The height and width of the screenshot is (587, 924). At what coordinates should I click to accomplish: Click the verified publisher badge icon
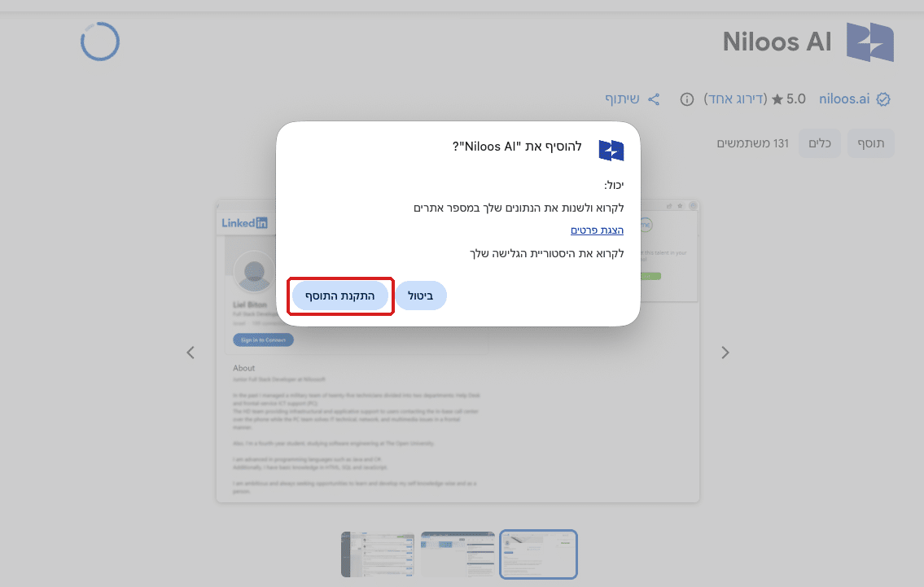[883, 99]
